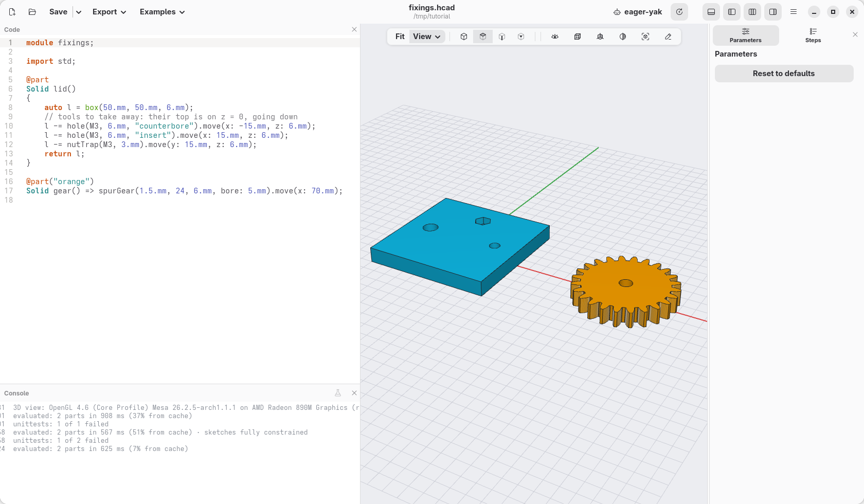The image size is (864, 504).
Task: Click the pencil sketch icon
Action: tap(668, 37)
